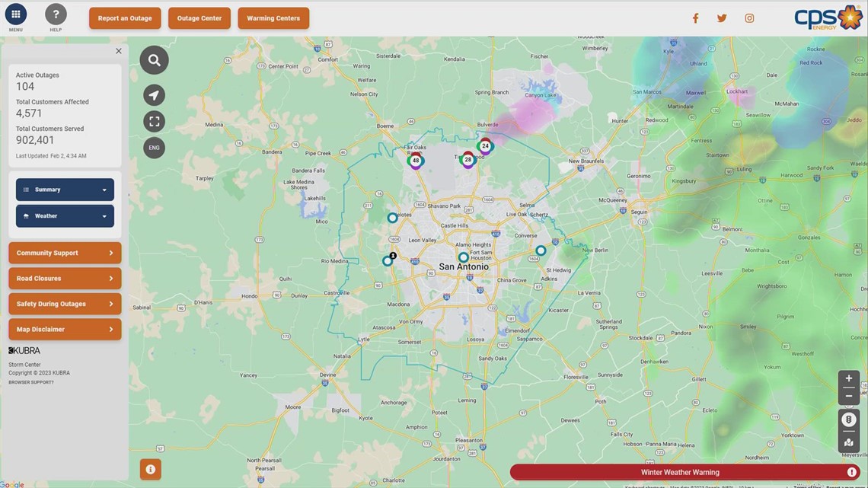Viewport: 868px width, 488px height.
Task: Open CPS Energy Instagram page
Action: (x=749, y=18)
